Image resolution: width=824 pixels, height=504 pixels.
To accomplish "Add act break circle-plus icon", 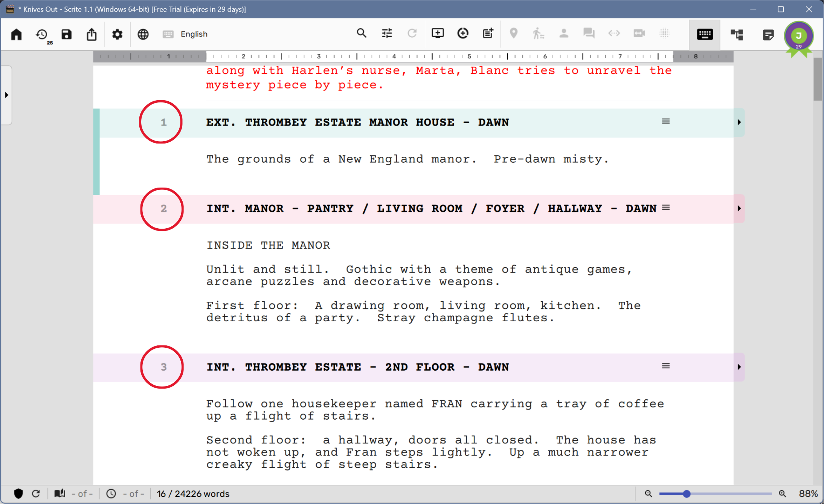I will pyautogui.click(x=463, y=34).
